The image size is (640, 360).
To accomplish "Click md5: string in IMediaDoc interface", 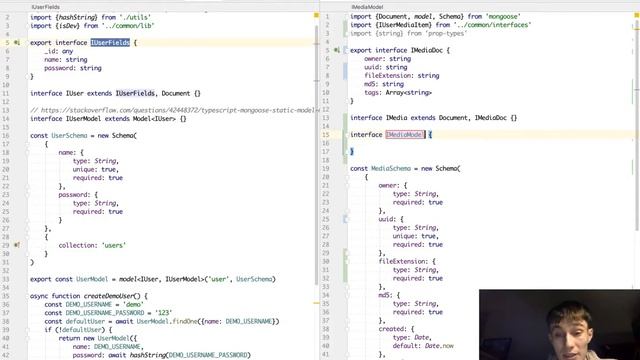I will pos(384,84).
